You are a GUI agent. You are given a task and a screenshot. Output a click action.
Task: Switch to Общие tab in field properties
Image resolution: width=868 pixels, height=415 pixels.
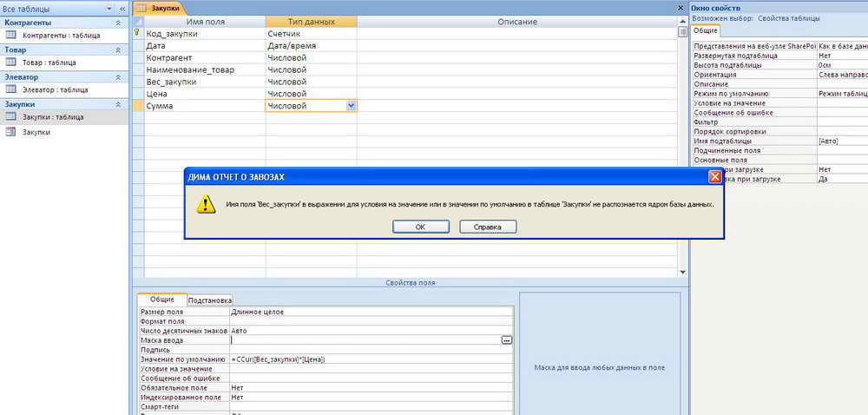pyautogui.click(x=161, y=300)
